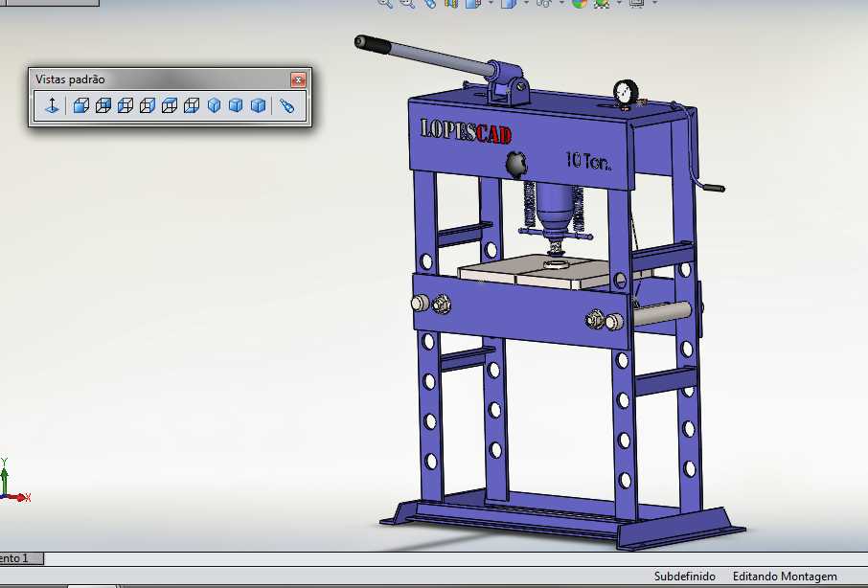Click the '10 Ton.' label on the frame
The image size is (868, 588).
pos(588,161)
